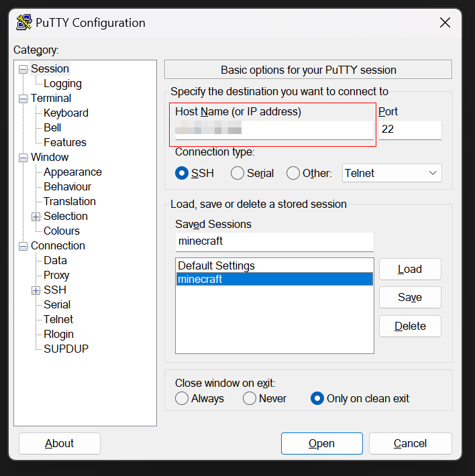The image size is (475, 476).
Task: Expand the Selection tree node
Action: (x=36, y=217)
